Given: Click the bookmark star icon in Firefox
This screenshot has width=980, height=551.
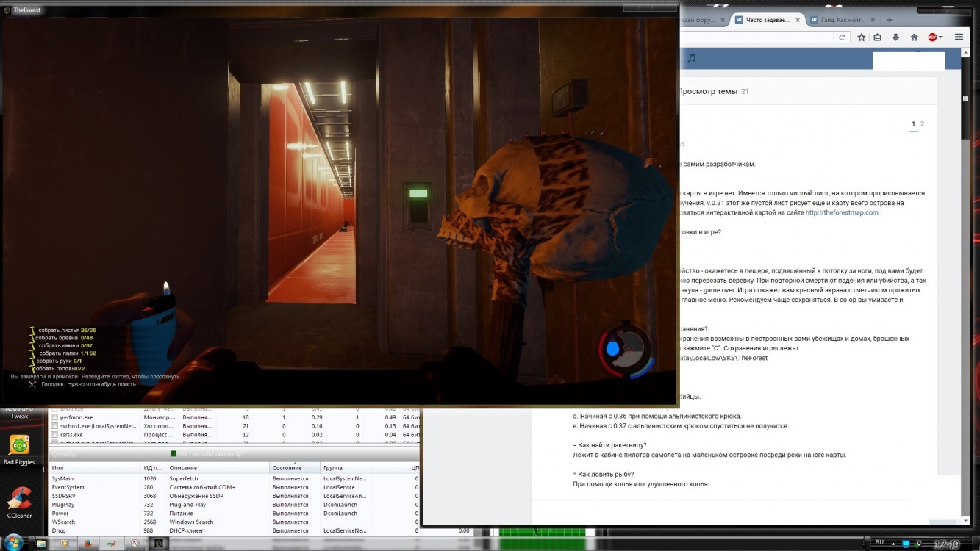Looking at the screenshot, I should pos(862,37).
